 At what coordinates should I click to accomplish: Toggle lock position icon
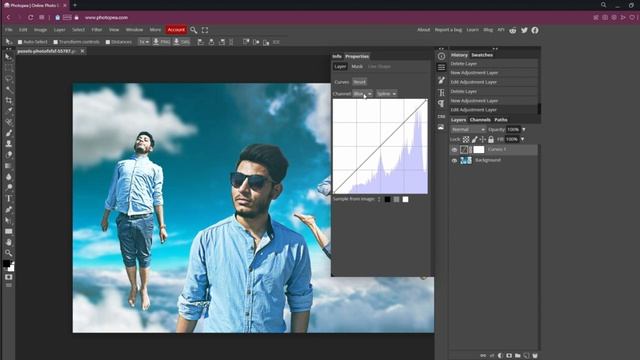pos(482,140)
